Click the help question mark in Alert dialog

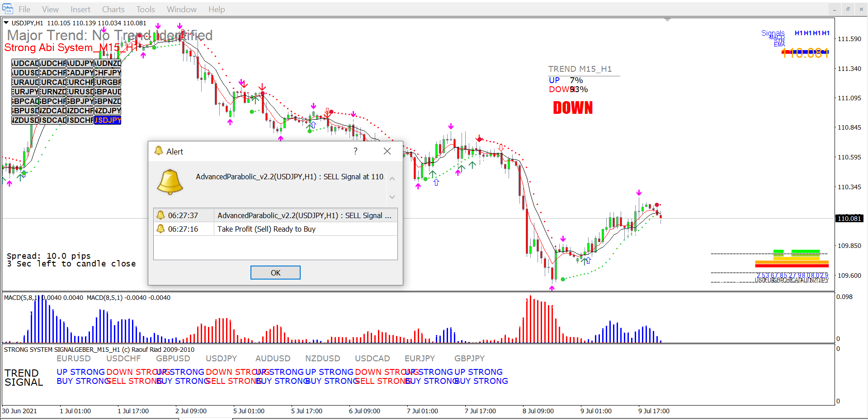(355, 151)
